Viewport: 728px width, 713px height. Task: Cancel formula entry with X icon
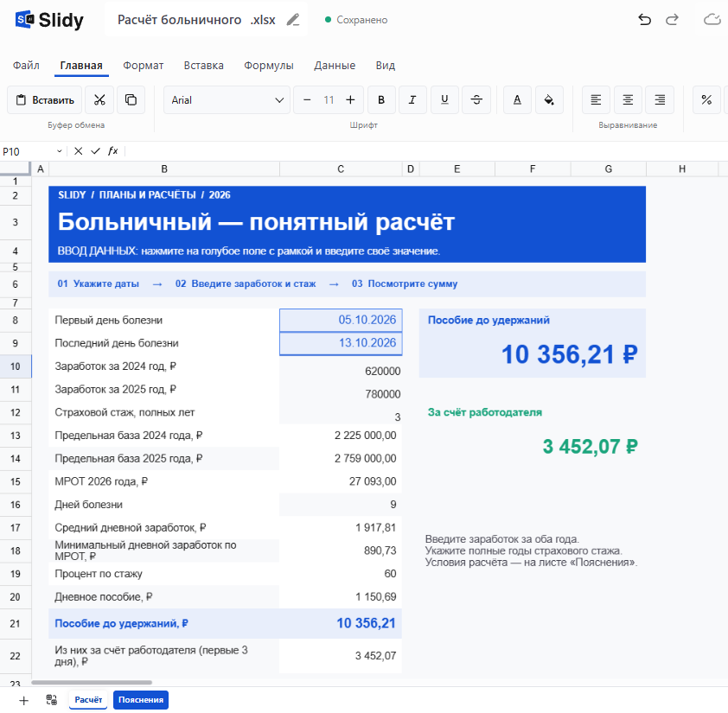[78, 151]
